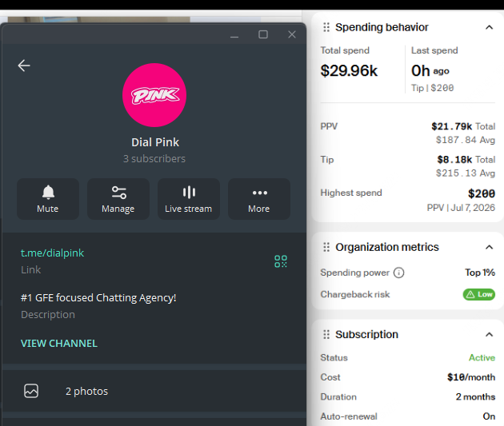Click the Spending power info icon

399,273
